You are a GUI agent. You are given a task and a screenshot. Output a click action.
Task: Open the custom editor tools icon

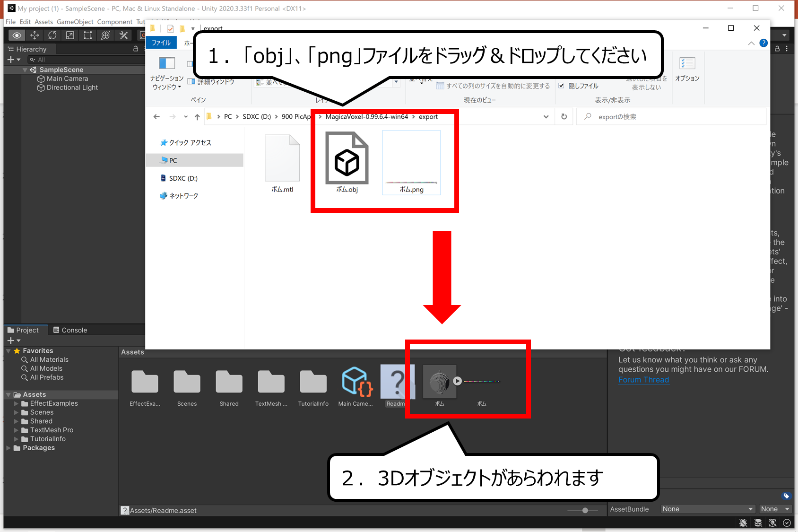(123, 35)
